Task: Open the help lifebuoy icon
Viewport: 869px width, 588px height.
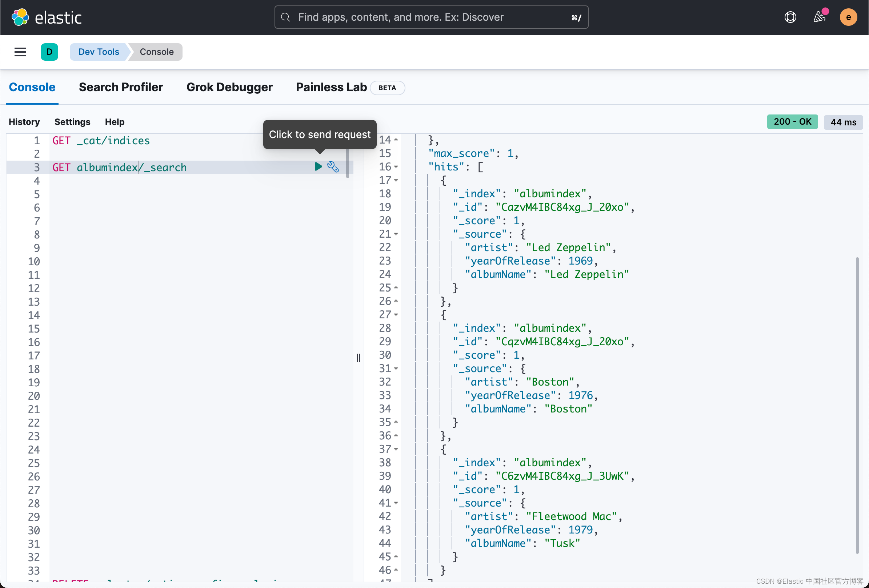Action: 790,17
